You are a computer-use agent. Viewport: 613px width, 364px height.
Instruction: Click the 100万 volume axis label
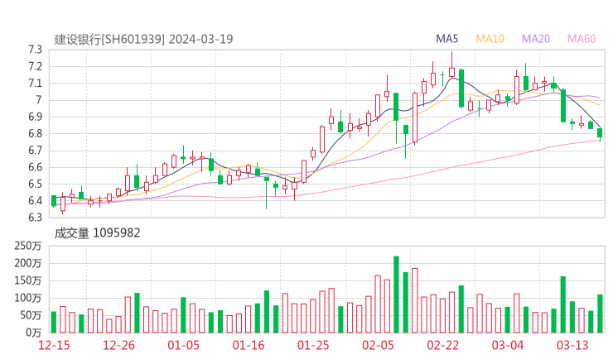[x=28, y=298]
